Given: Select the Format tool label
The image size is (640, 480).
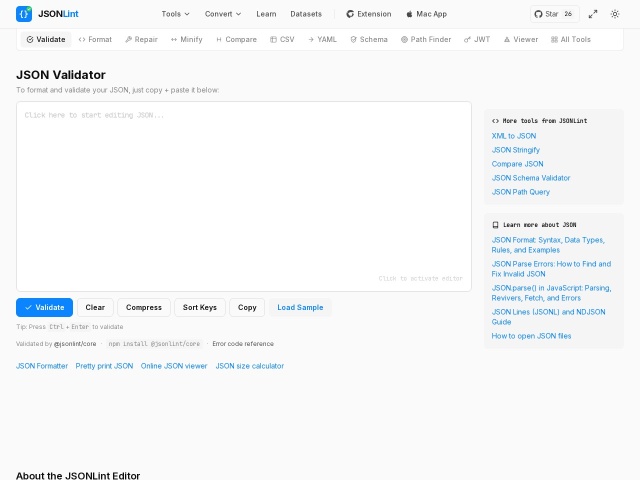Looking at the screenshot, I should pyautogui.click(x=100, y=40).
